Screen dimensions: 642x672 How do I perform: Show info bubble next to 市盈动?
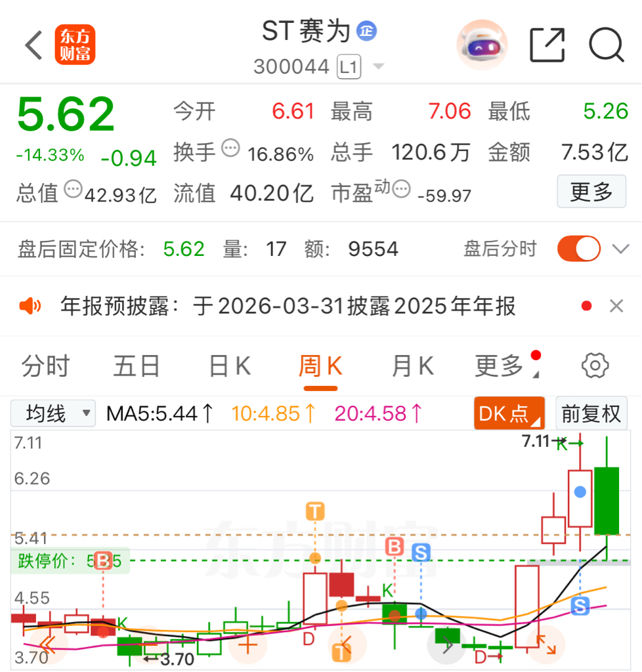(x=402, y=189)
